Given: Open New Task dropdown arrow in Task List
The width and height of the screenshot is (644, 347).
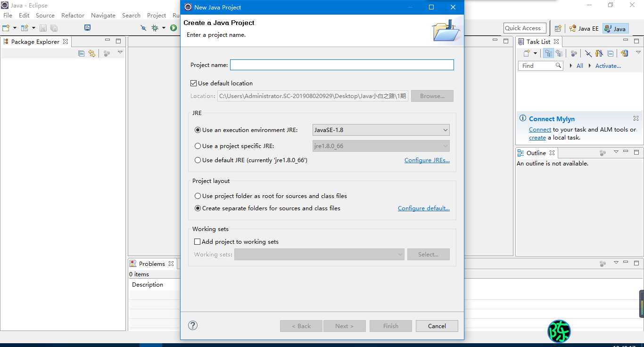Looking at the screenshot, I should point(535,53).
